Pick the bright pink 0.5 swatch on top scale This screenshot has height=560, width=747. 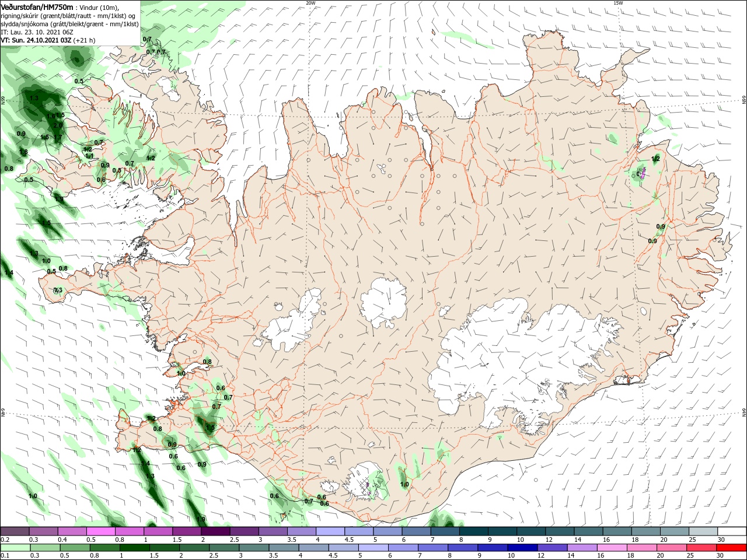(100, 531)
